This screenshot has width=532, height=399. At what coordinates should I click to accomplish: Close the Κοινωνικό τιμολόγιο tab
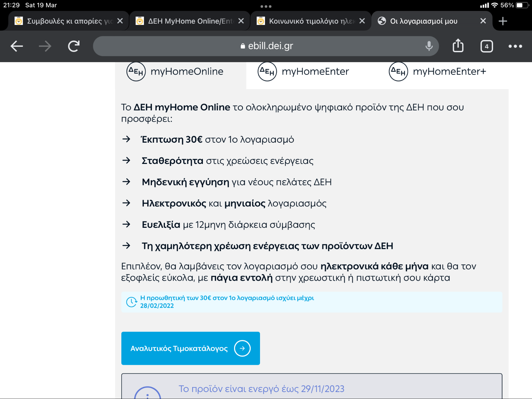point(362,21)
